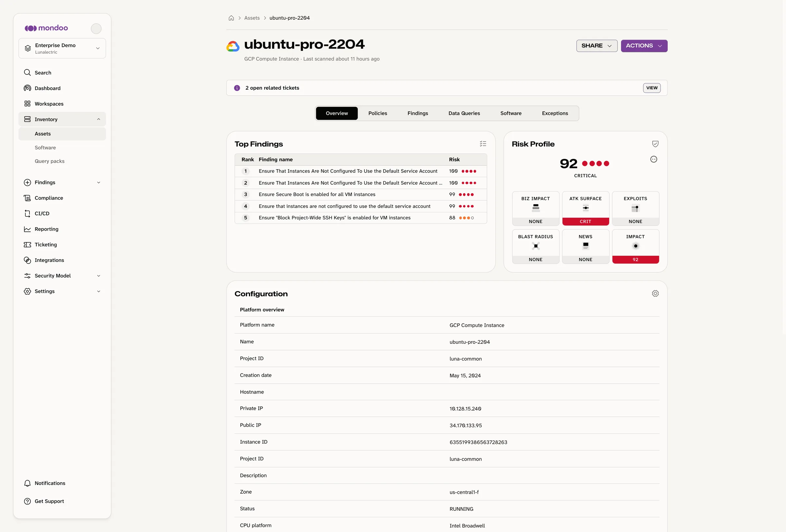Switch to the Data Queries tab
Viewport: 786px width, 532px height.
point(464,113)
